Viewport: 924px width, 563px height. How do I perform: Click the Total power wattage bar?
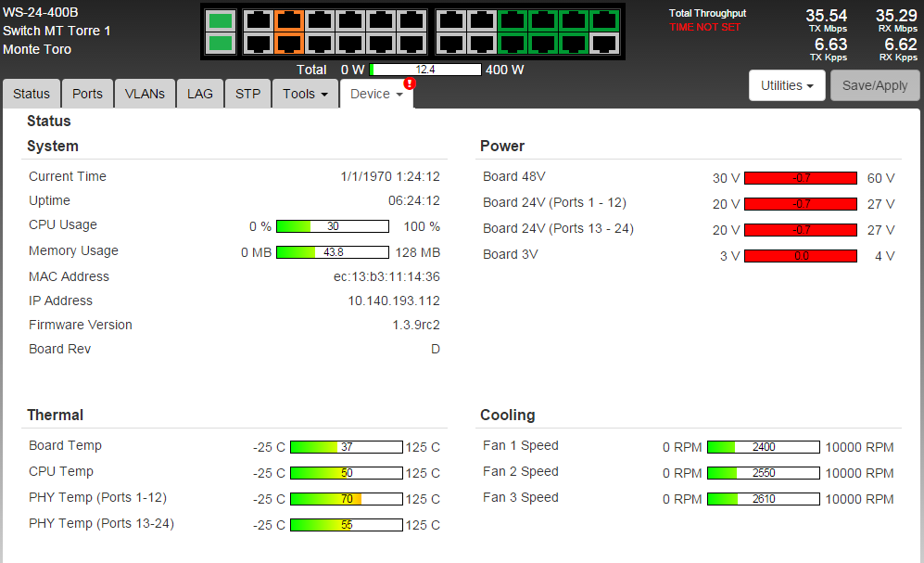tap(425, 70)
